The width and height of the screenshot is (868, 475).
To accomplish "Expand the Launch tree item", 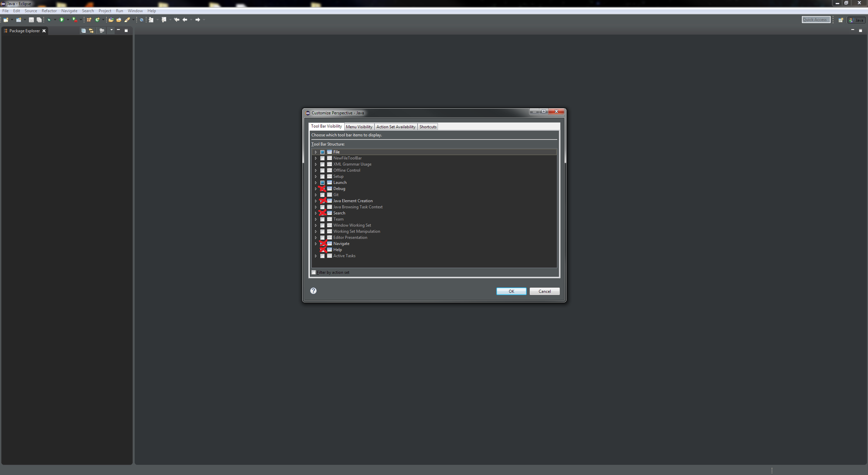I will pos(316,183).
